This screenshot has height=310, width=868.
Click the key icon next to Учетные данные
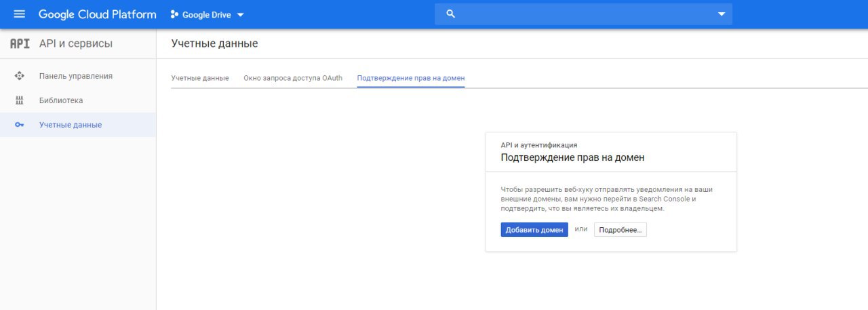19,125
